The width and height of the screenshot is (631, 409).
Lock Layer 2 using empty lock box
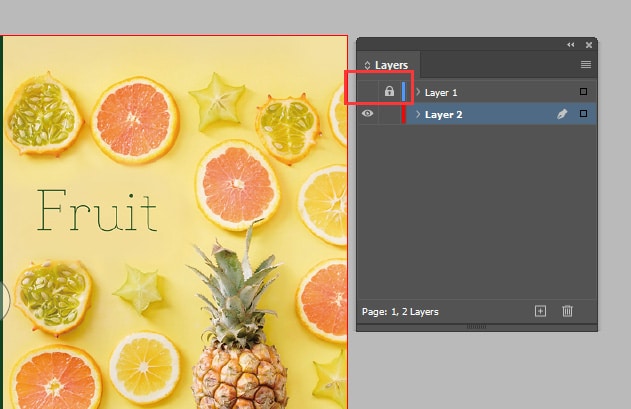pyautogui.click(x=389, y=114)
